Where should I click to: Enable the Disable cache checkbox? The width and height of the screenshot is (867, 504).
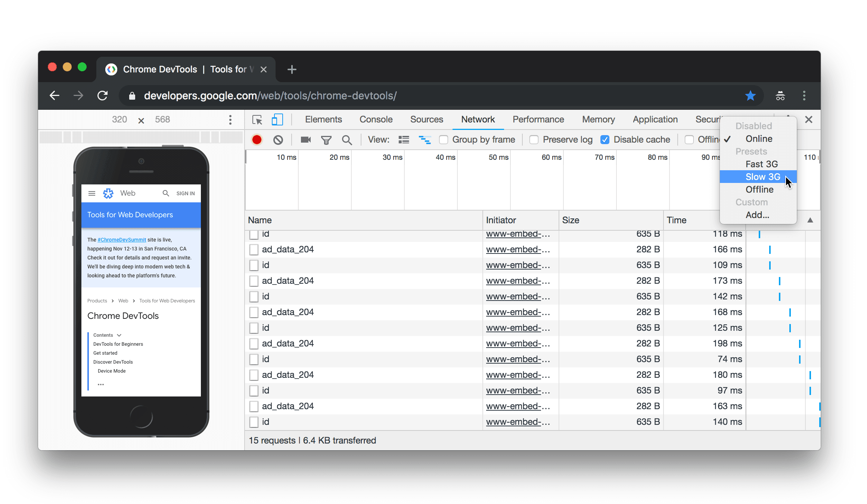pos(604,139)
